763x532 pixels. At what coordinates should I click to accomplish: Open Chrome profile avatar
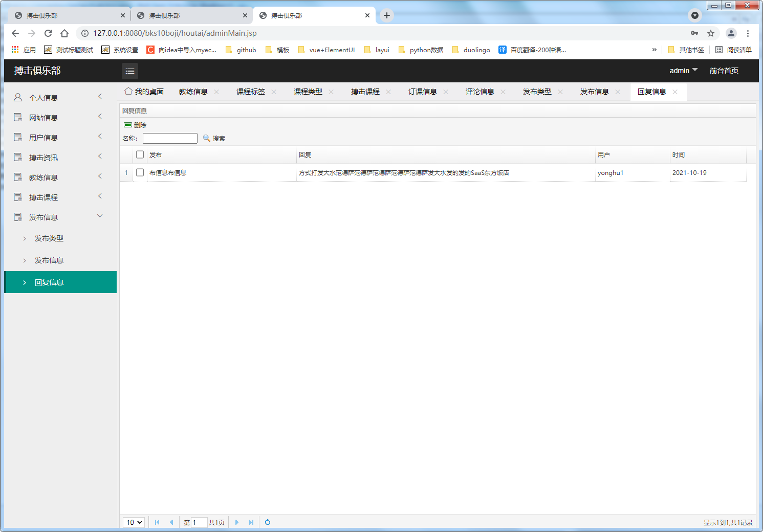[731, 33]
